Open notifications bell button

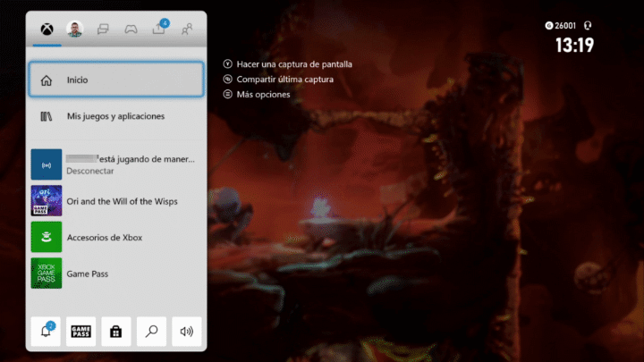[x=46, y=332]
